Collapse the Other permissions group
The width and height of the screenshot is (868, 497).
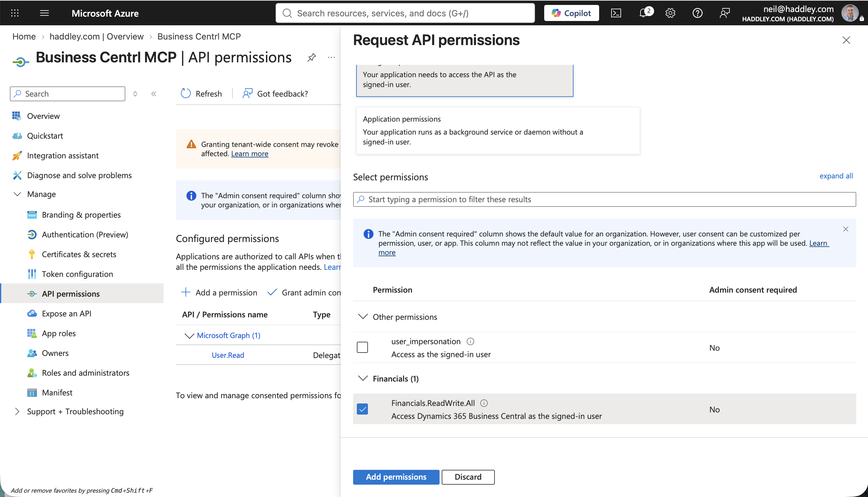click(x=363, y=317)
